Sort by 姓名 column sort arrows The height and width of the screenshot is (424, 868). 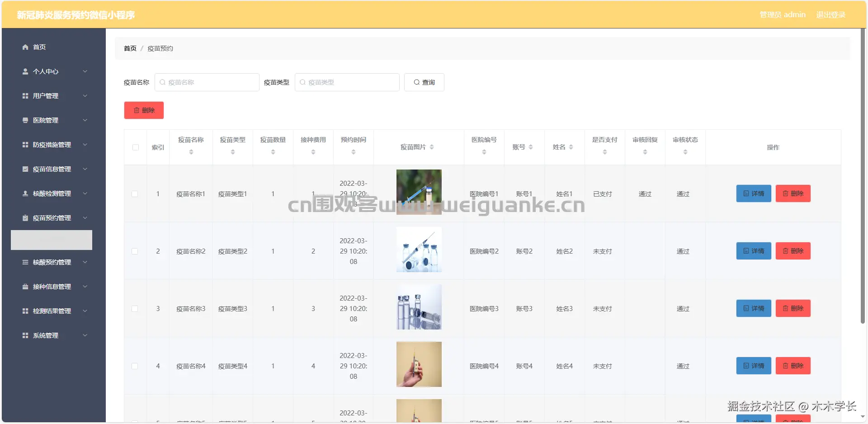coord(571,147)
